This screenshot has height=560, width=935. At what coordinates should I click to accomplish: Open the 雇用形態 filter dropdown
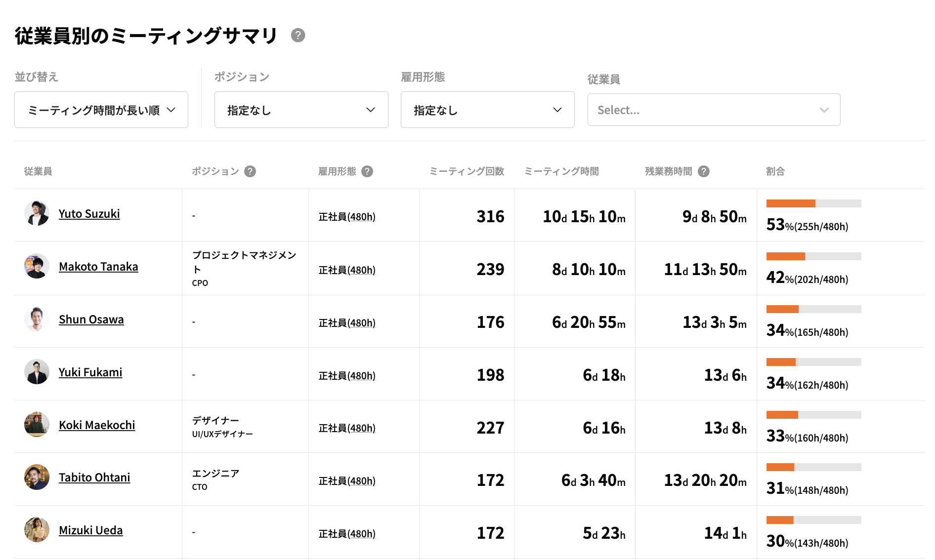pyautogui.click(x=487, y=110)
